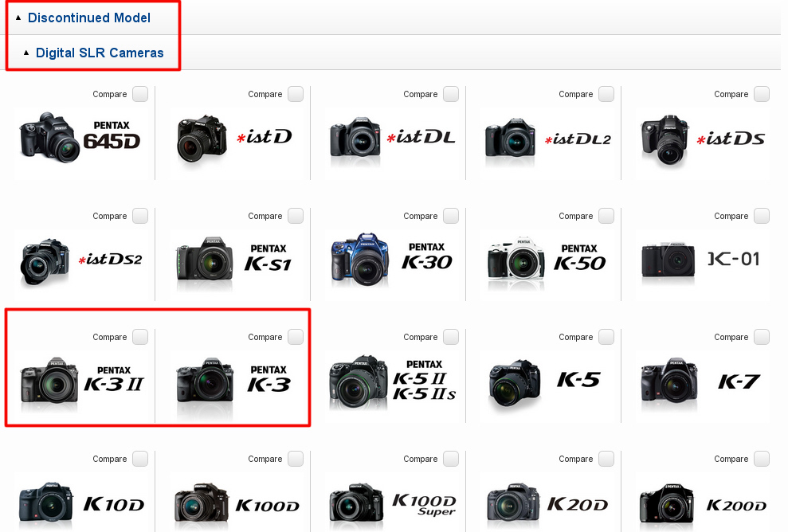Open the *ist DS2 camera image
This screenshot has height=532, width=788.
pos(45,261)
